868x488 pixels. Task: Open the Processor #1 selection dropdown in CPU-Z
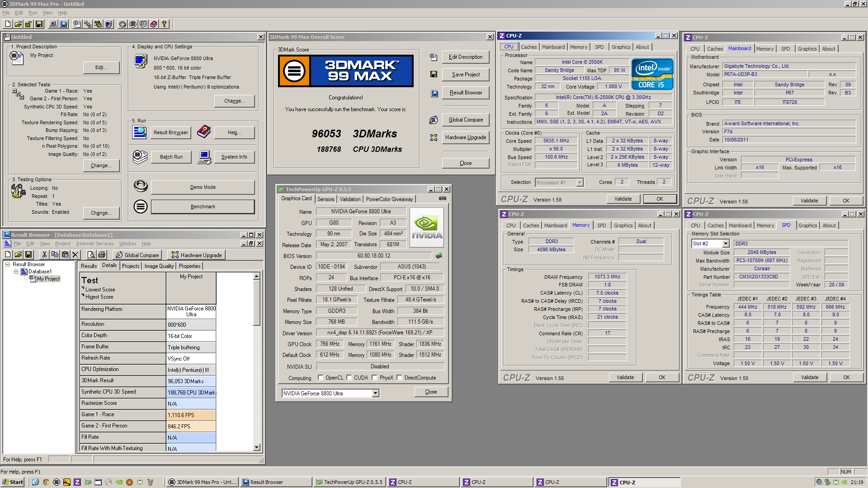pos(580,183)
